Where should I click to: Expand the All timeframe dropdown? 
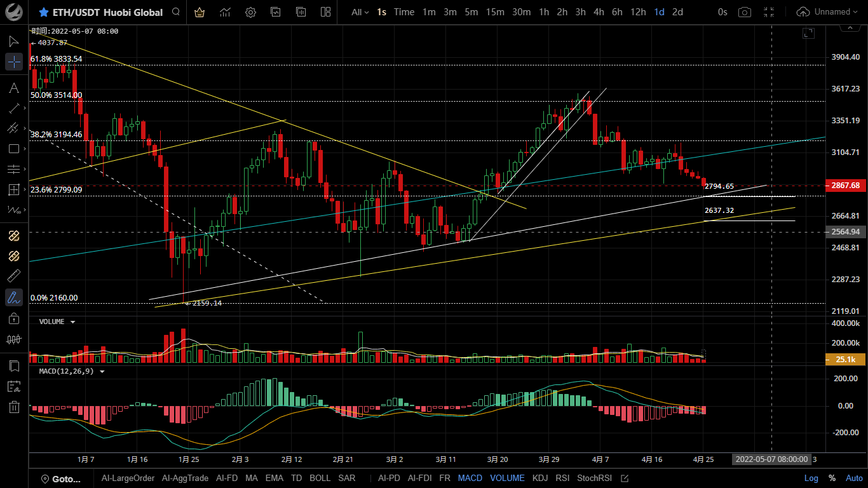(359, 12)
